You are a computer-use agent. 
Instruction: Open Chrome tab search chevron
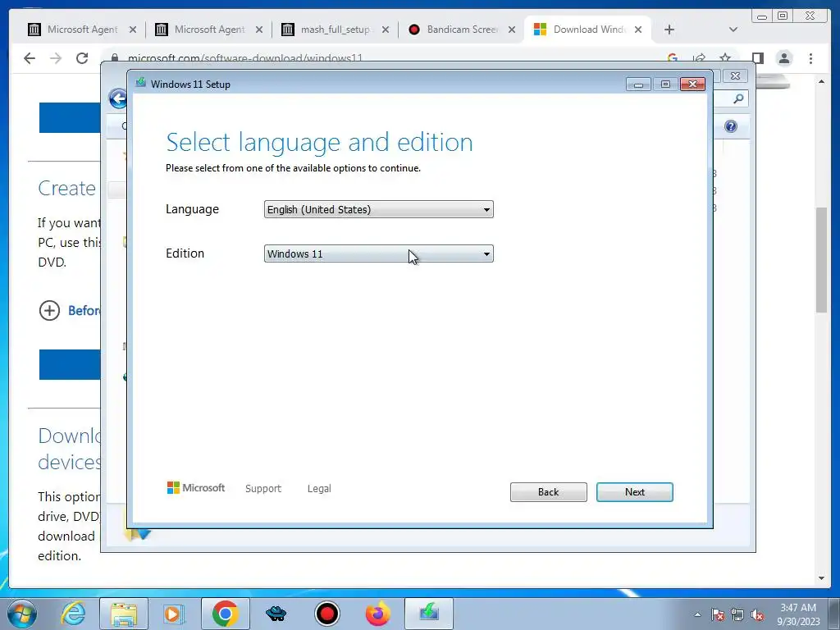tap(733, 30)
